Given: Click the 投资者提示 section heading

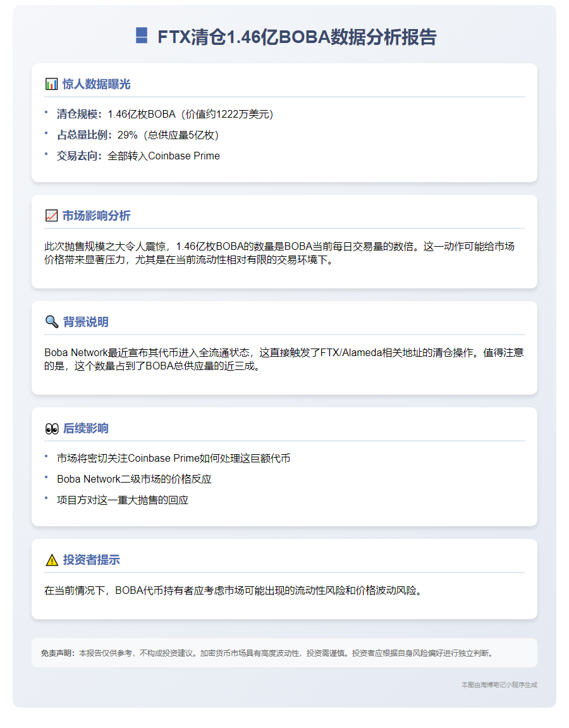Looking at the screenshot, I should coord(92,560).
